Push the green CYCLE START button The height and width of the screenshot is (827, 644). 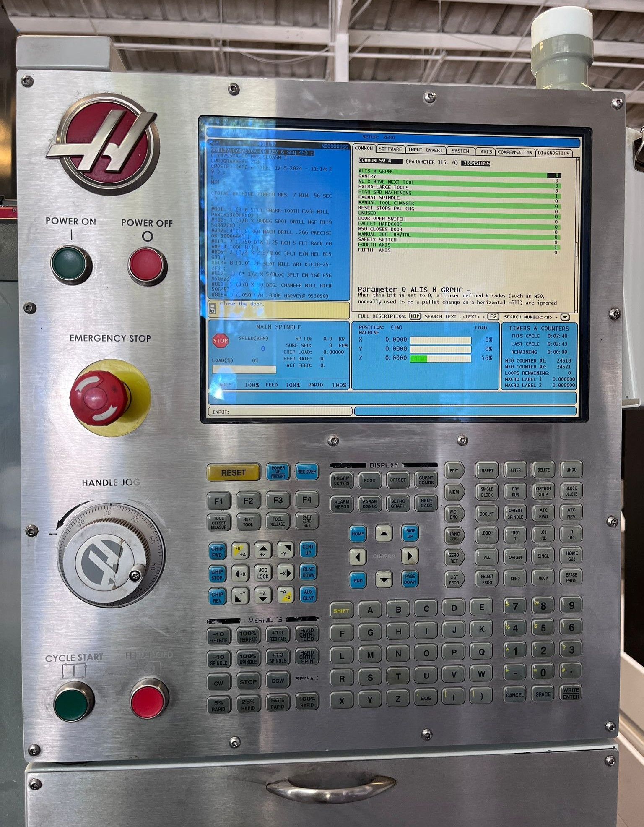[x=74, y=702]
